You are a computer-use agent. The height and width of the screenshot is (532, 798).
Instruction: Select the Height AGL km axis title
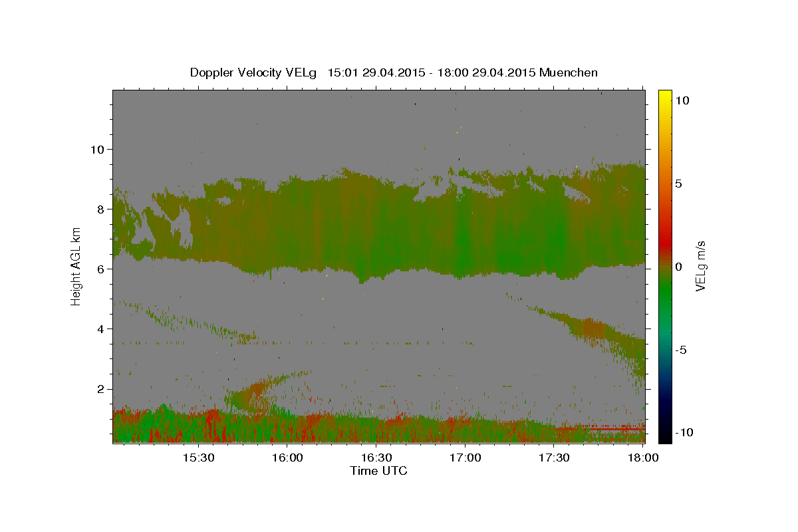click(76, 266)
